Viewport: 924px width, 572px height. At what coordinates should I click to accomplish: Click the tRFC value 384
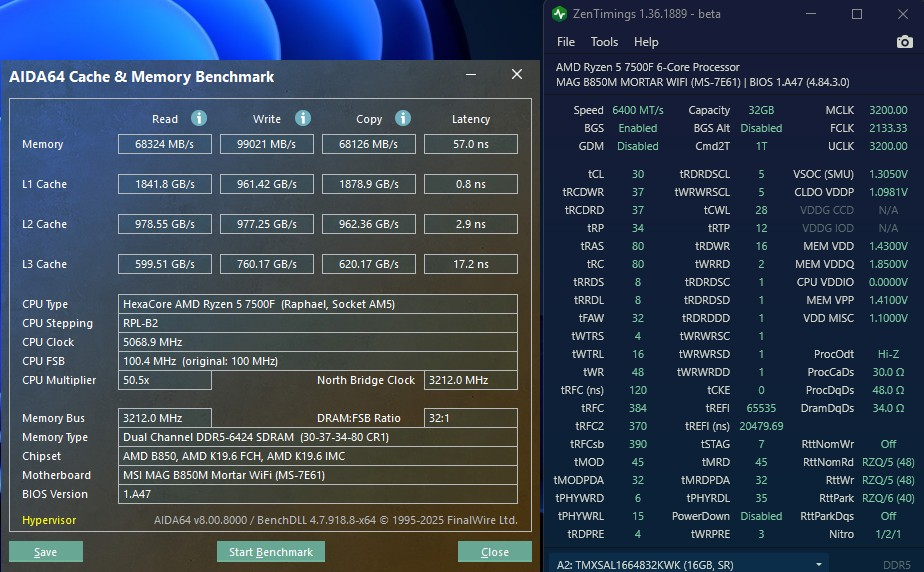coord(638,408)
